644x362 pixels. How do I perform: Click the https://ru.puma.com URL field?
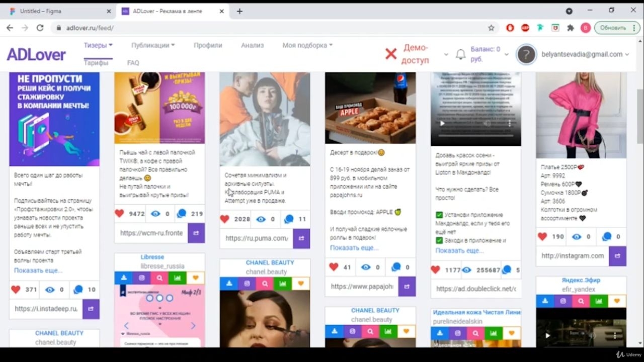[257, 238]
